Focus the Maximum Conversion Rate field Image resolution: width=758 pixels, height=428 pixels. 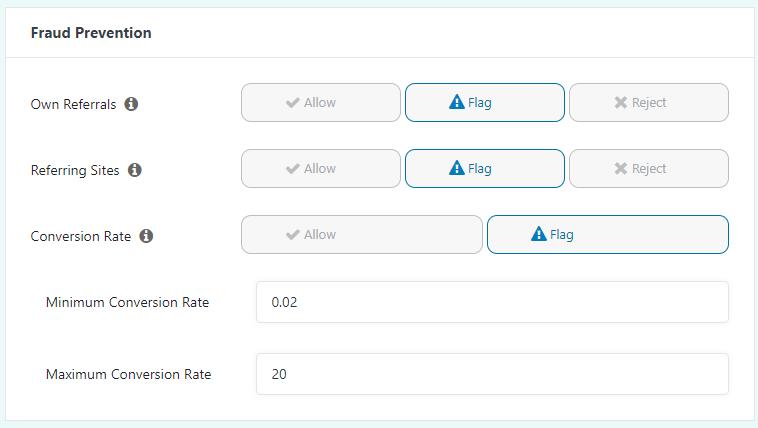[492, 374]
